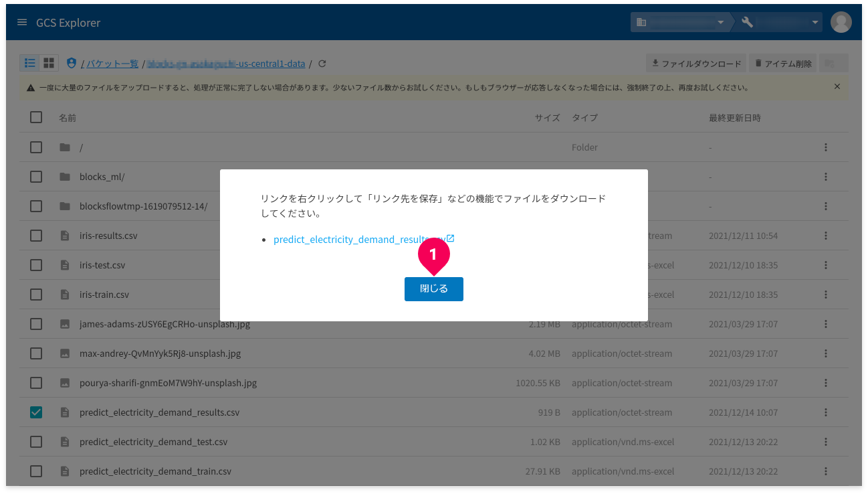This screenshot has width=868, height=494.
Task: Click the サイズ column header
Action: (x=547, y=118)
